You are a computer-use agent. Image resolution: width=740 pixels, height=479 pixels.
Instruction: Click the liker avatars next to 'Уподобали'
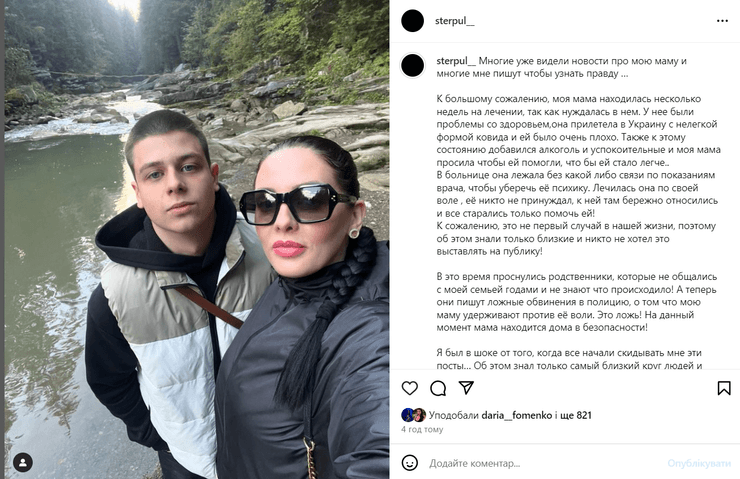click(413, 415)
